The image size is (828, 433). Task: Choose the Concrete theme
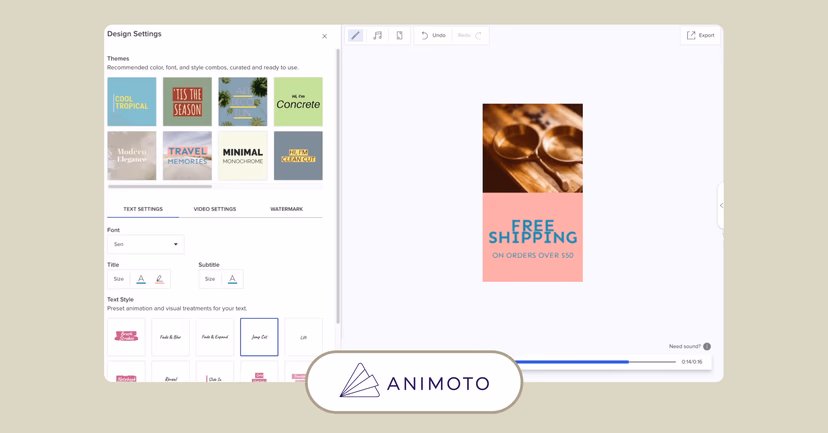point(298,102)
